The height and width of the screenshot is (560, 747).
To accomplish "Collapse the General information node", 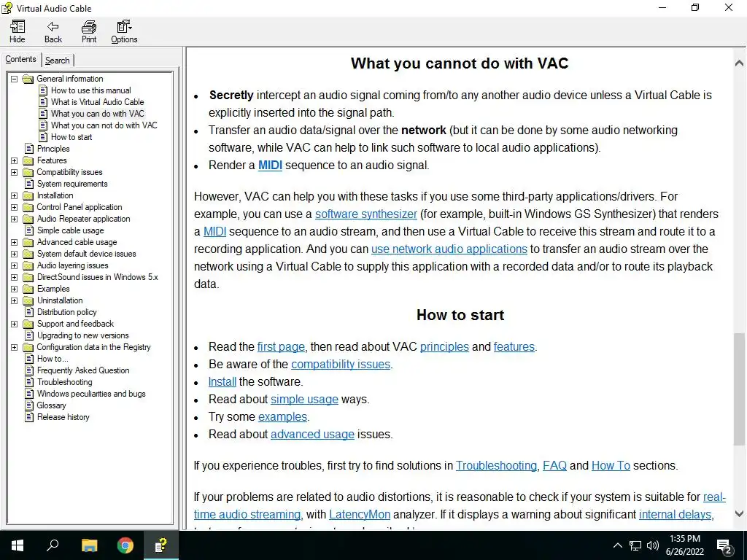I will coord(15,79).
